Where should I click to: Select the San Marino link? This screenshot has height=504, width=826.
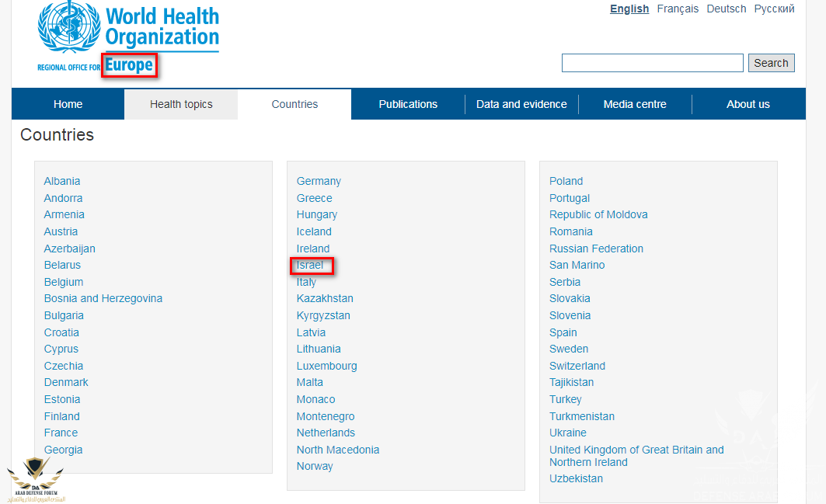pyautogui.click(x=577, y=265)
